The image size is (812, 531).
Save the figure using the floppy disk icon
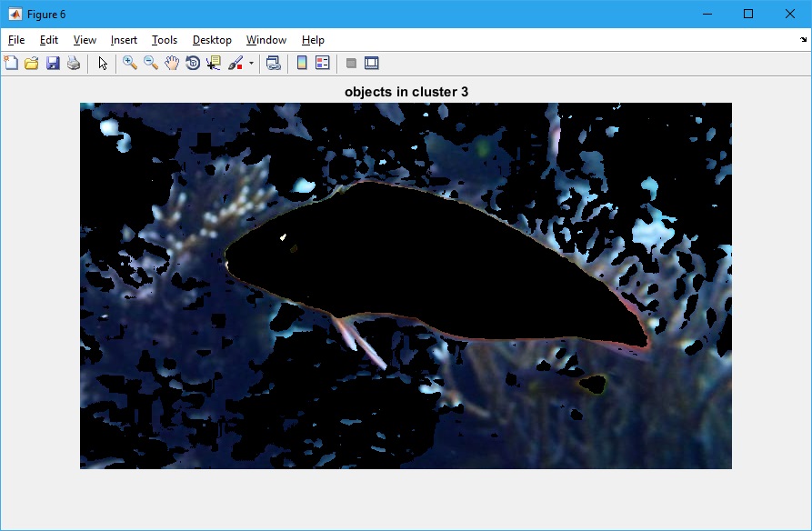pos(53,63)
